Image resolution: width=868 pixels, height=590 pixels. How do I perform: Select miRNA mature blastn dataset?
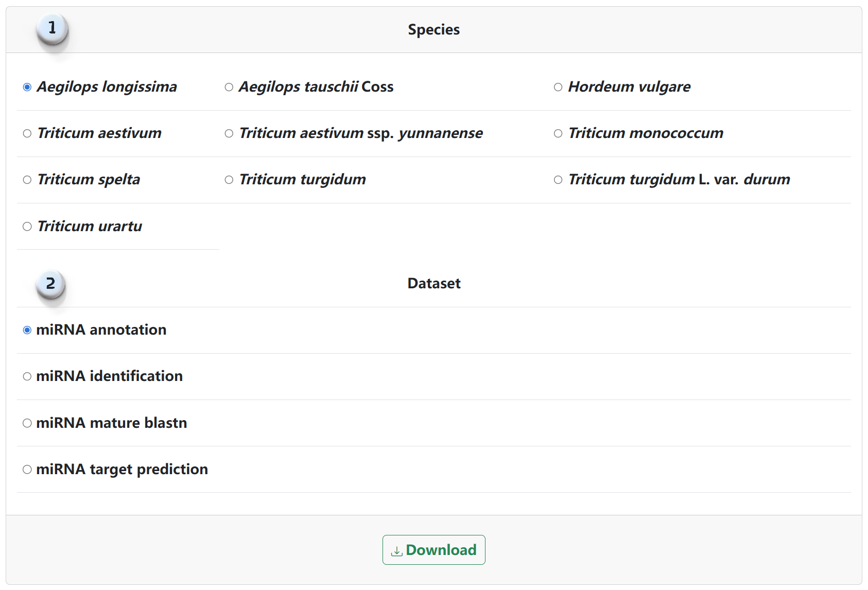coord(27,423)
